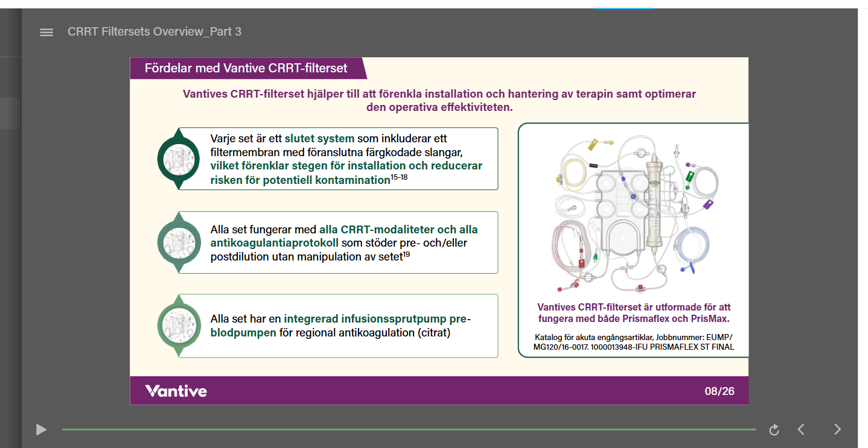The image size is (868, 448).
Task: Click the Vantive logo in the slide footer
Action: [176, 391]
